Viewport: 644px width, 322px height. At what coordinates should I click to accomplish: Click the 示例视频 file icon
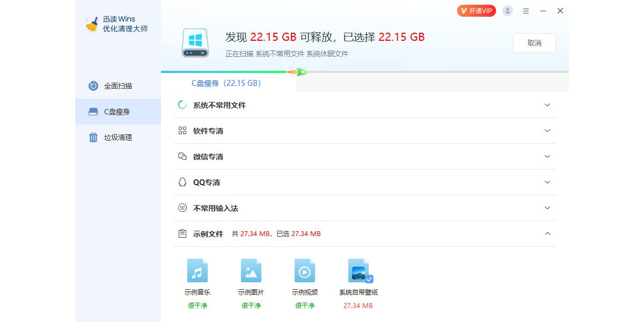click(x=304, y=270)
